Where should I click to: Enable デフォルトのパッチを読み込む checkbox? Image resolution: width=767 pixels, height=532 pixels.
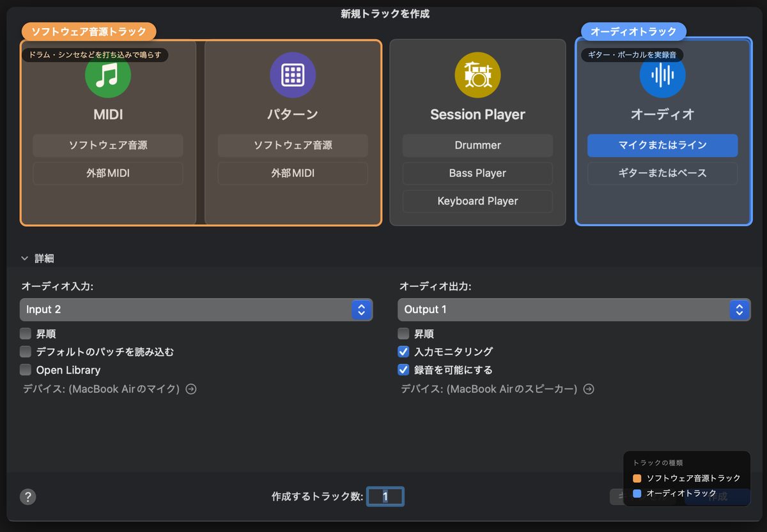[x=26, y=351]
